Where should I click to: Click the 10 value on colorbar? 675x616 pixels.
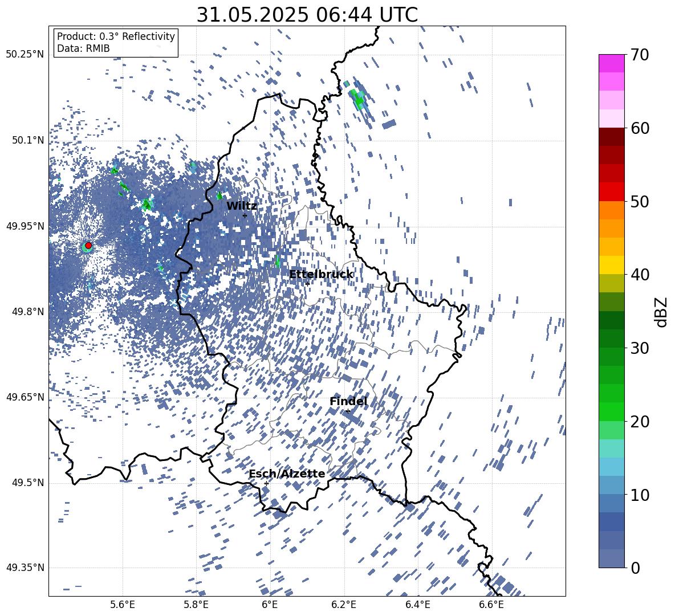640,495
